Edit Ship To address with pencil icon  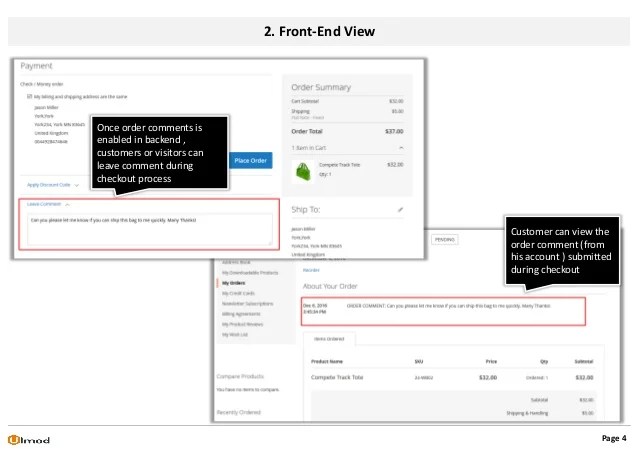[x=400, y=210]
